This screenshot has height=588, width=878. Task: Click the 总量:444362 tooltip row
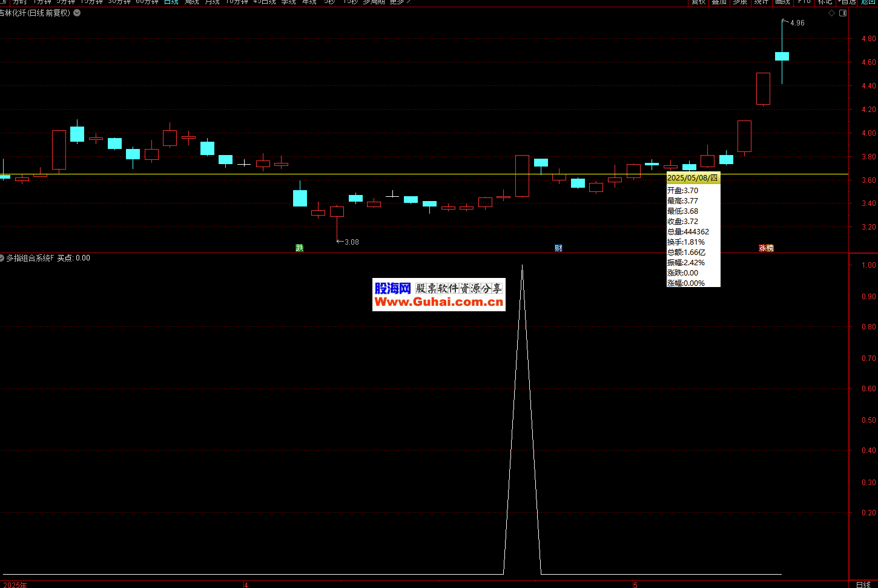688,231
